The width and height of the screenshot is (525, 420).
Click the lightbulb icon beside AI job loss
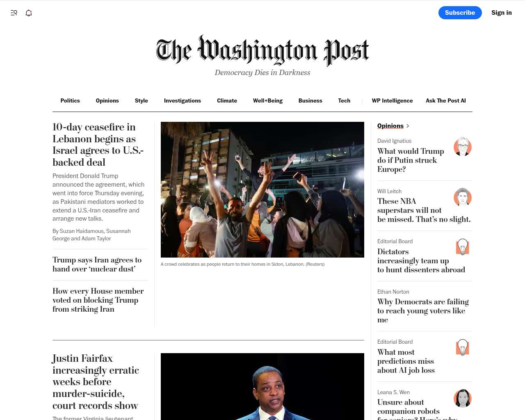click(x=463, y=348)
